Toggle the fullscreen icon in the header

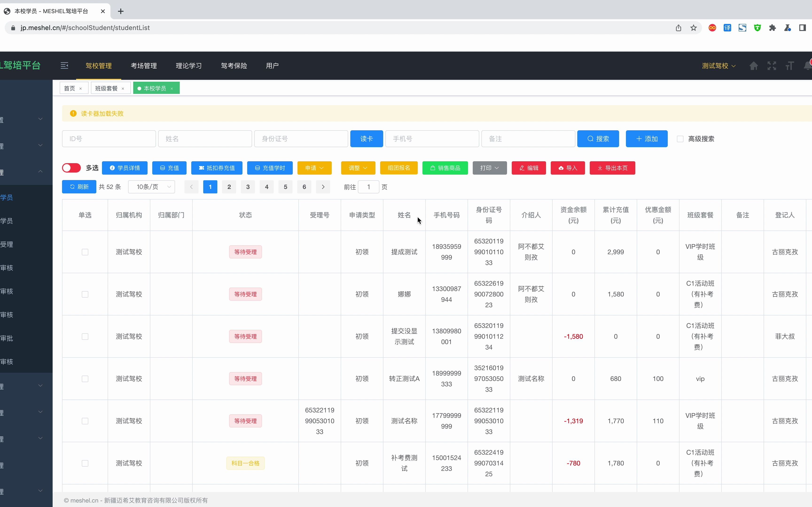[771, 66]
